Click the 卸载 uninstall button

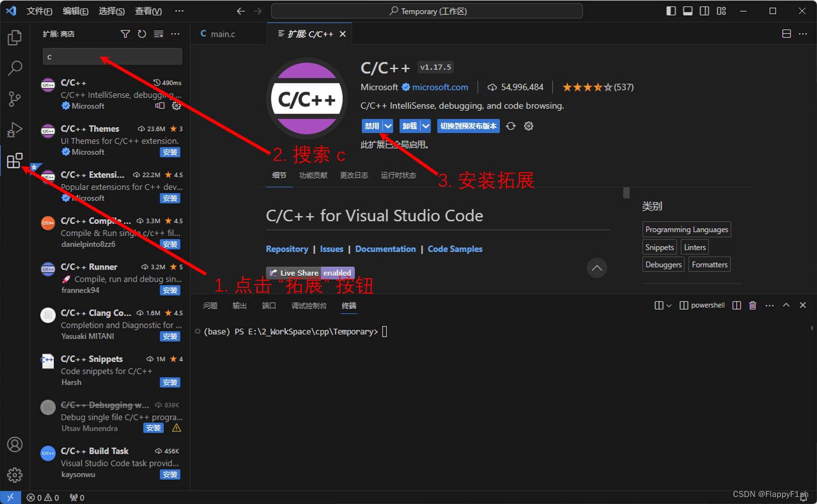(410, 126)
